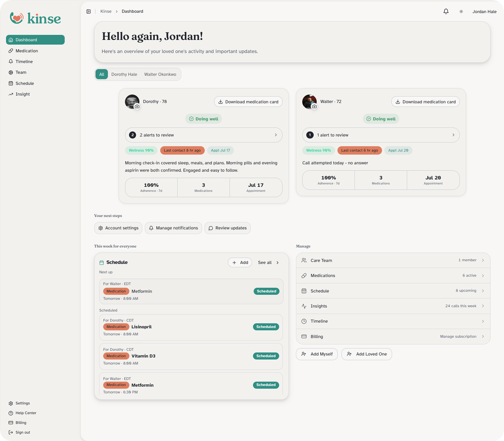Open Account settings next step

[118, 228]
